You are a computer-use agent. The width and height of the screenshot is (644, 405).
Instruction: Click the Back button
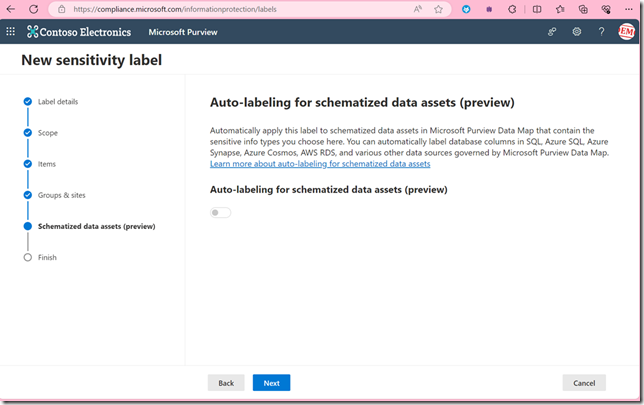(226, 383)
